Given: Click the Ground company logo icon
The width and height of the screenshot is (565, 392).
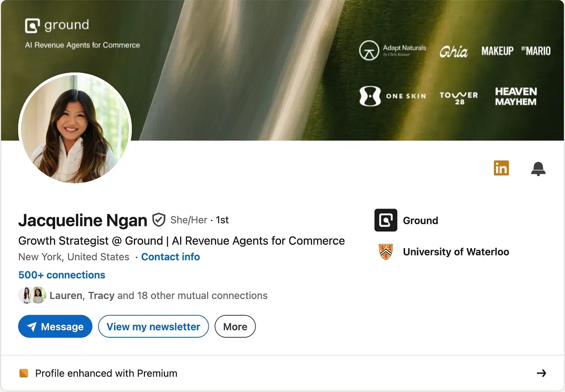Looking at the screenshot, I should tap(386, 220).
